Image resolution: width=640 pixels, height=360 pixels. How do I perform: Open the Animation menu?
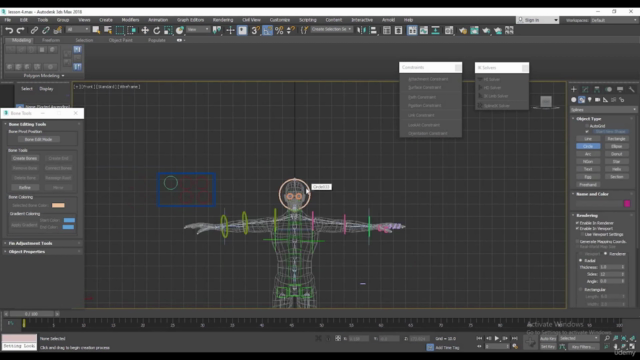tap(158, 20)
